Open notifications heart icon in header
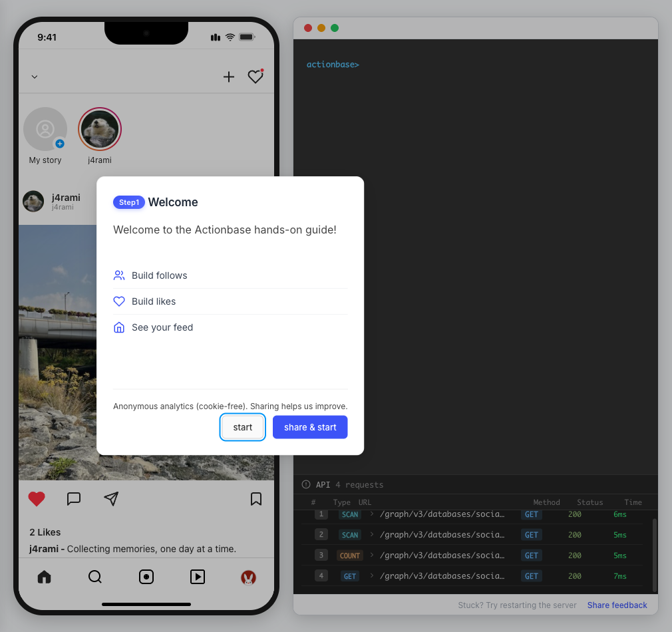This screenshot has height=632, width=672. pos(255,77)
